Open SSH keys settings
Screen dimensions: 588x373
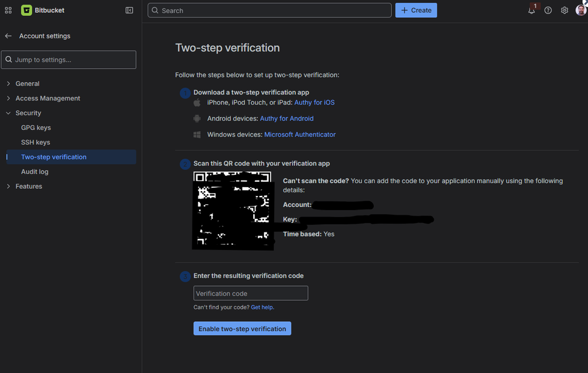click(x=36, y=142)
